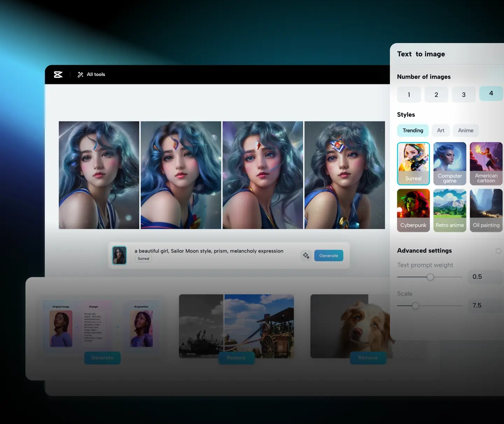Set number of images to 2
The width and height of the screenshot is (504, 424).
click(436, 95)
